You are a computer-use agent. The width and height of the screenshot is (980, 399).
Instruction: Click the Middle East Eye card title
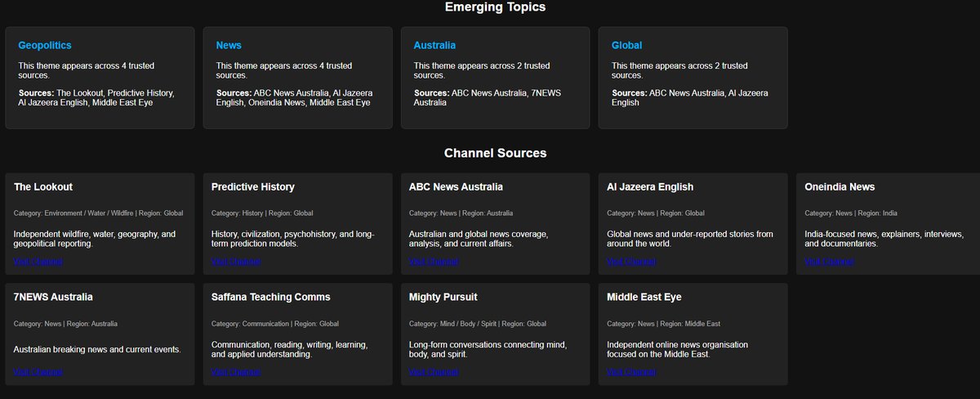tap(644, 298)
